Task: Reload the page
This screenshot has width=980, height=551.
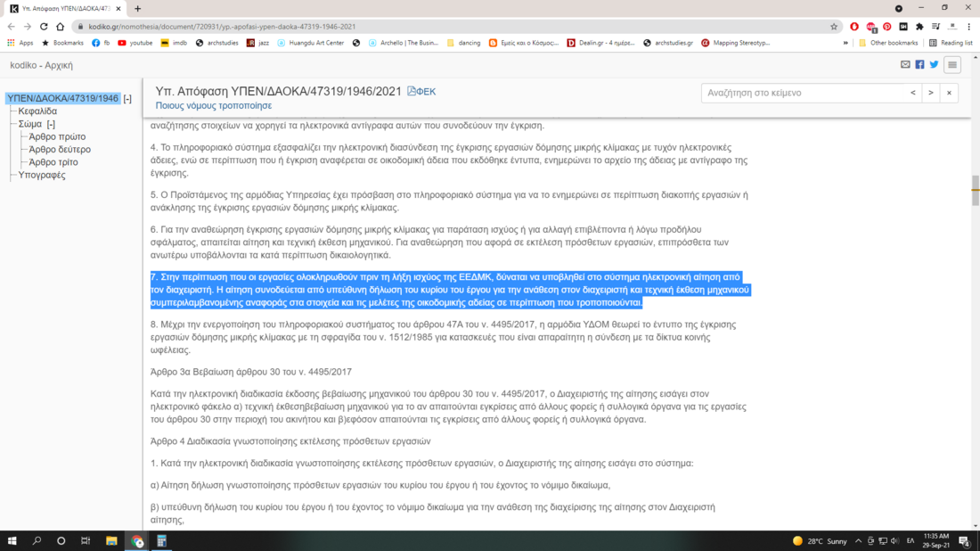Action: click(x=44, y=27)
